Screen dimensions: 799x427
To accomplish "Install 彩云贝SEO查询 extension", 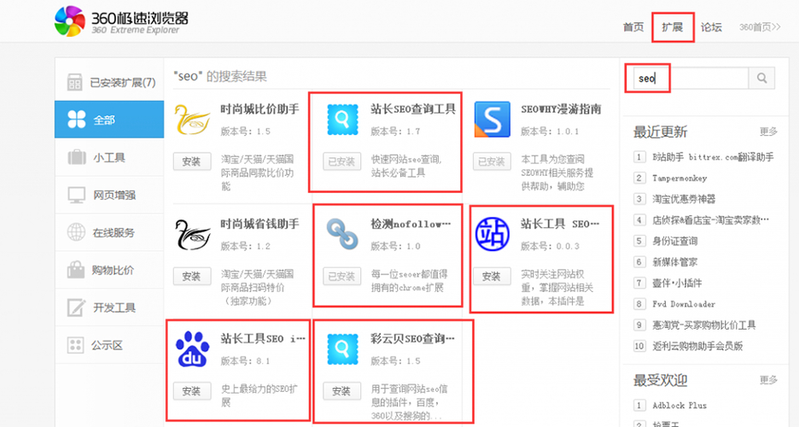I will (342, 391).
